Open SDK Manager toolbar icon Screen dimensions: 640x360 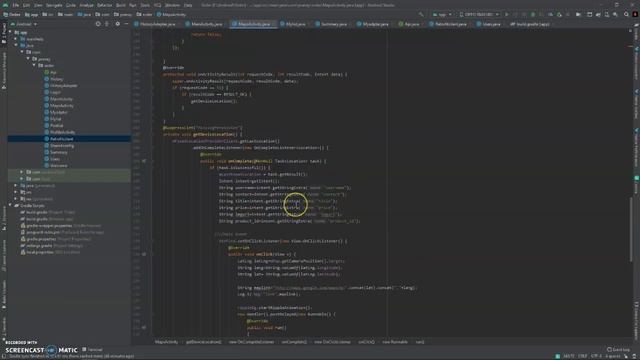tap(615, 14)
